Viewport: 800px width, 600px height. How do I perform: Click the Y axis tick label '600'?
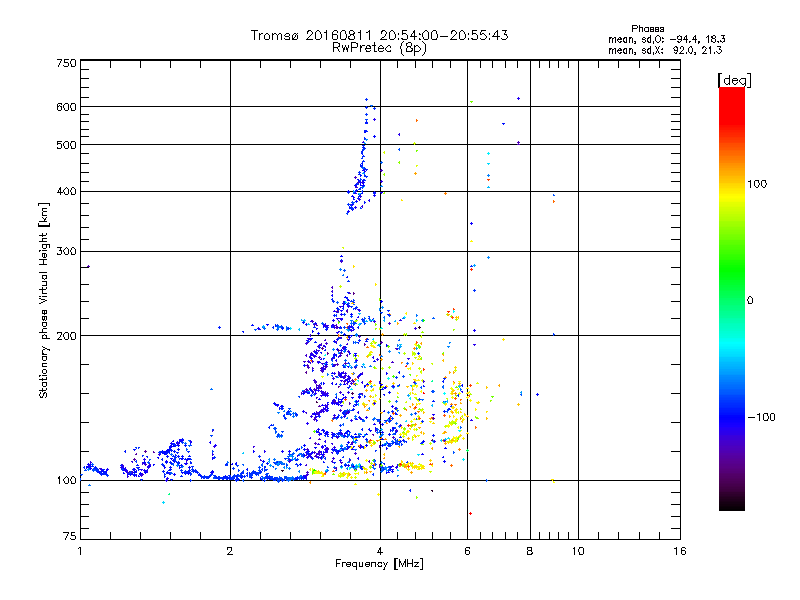click(66, 107)
